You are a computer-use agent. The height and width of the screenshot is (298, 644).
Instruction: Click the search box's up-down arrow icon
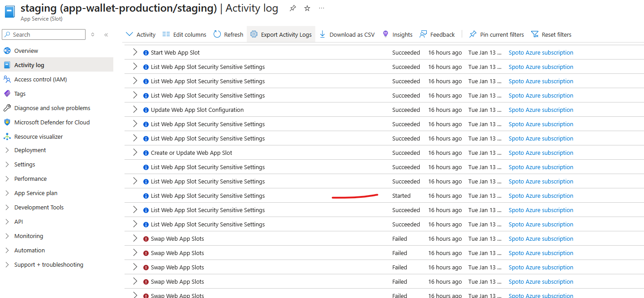(x=93, y=34)
